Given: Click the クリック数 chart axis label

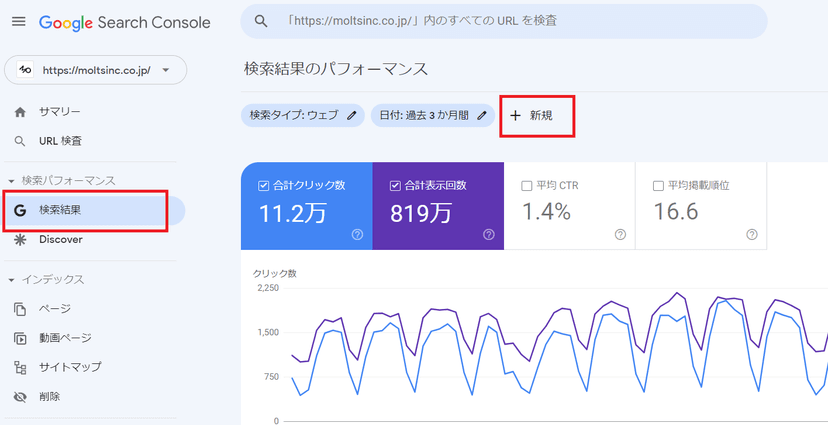Looking at the screenshot, I should [x=274, y=273].
